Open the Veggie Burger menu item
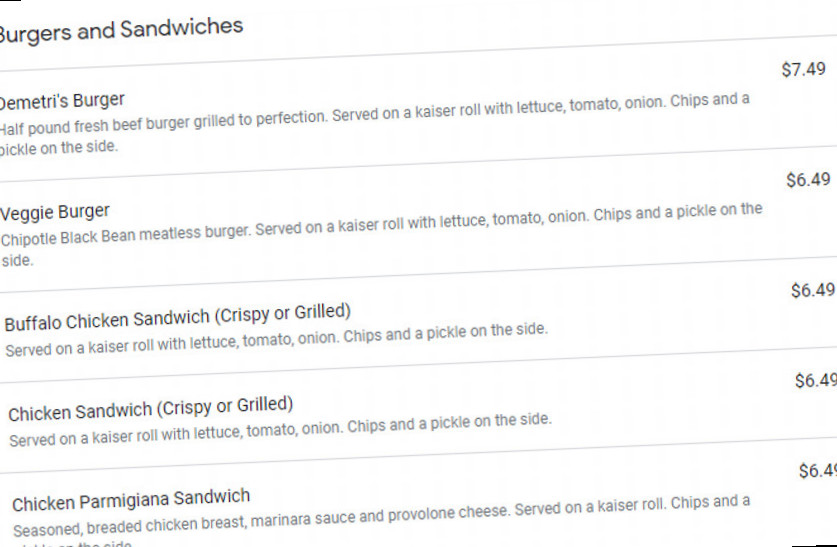The height and width of the screenshot is (547, 837). [x=55, y=212]
